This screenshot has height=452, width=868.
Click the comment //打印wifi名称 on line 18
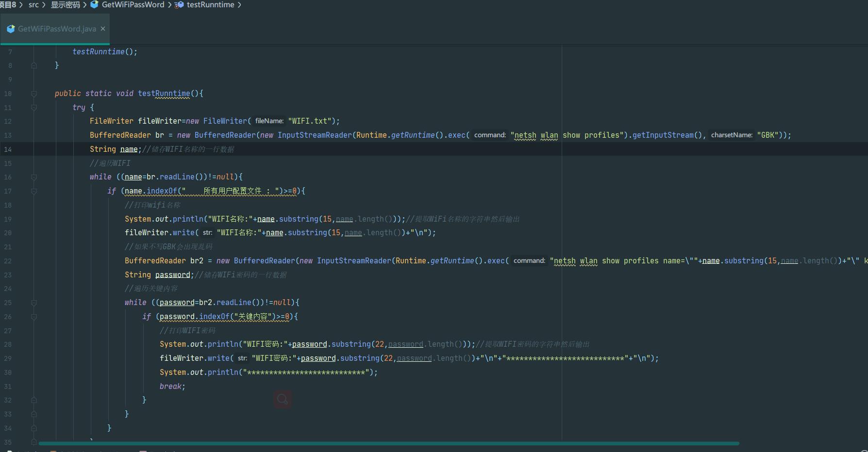[x=152, y=205]
